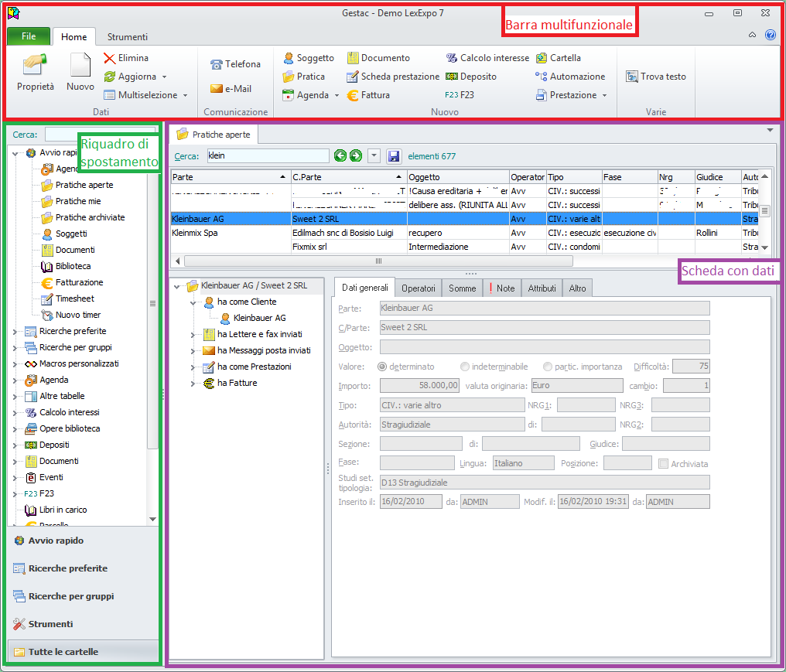Open the Attributi tab
Screen dimensions: 786x672
point(542,288)
